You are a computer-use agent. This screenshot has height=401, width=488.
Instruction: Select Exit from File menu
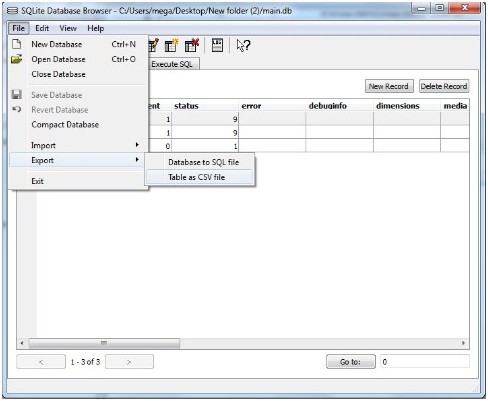click(78, 181)
